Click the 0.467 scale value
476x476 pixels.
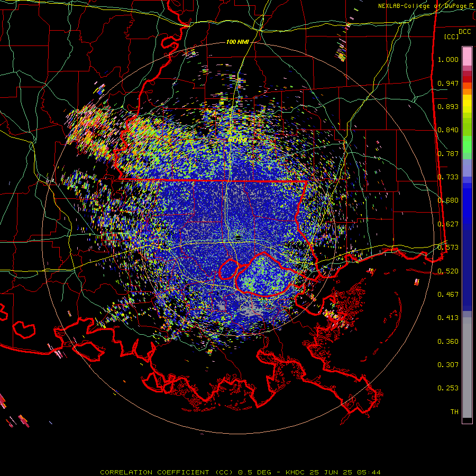tap(448, 294)
